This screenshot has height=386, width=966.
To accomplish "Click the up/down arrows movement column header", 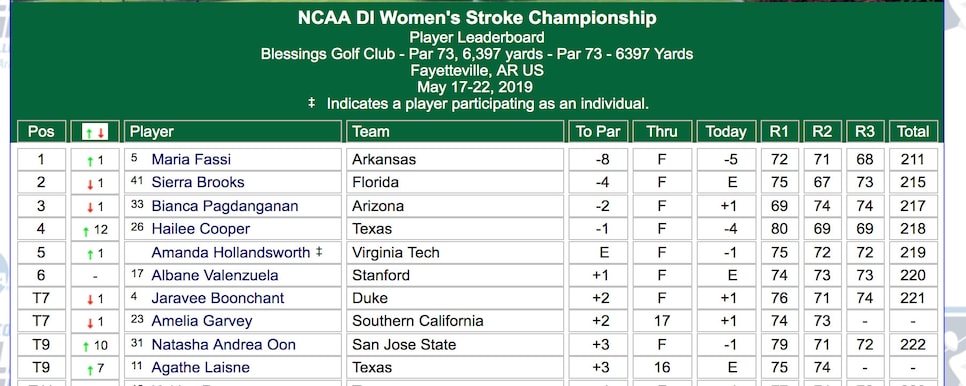I will click(x=95, y=132).
